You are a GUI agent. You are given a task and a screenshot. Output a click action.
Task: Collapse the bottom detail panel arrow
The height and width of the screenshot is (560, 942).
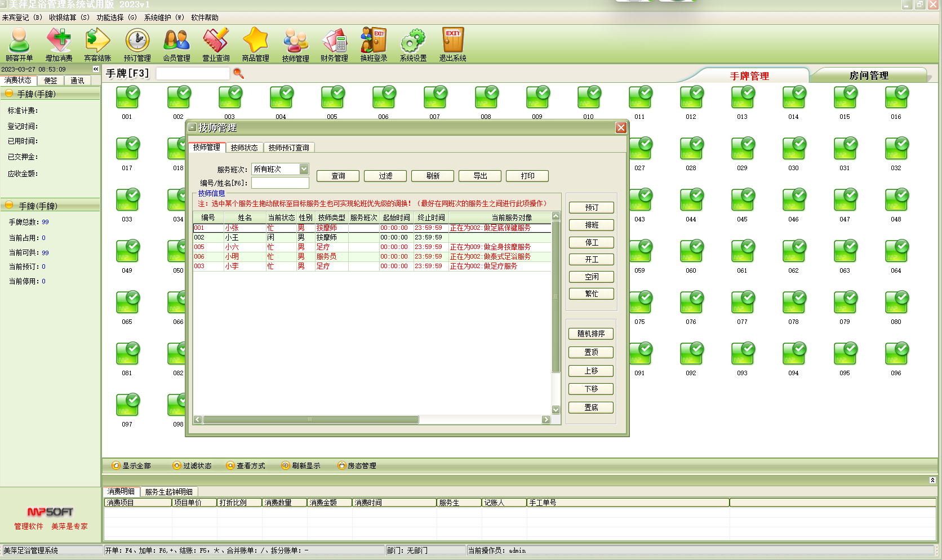[x=932, y=480]
